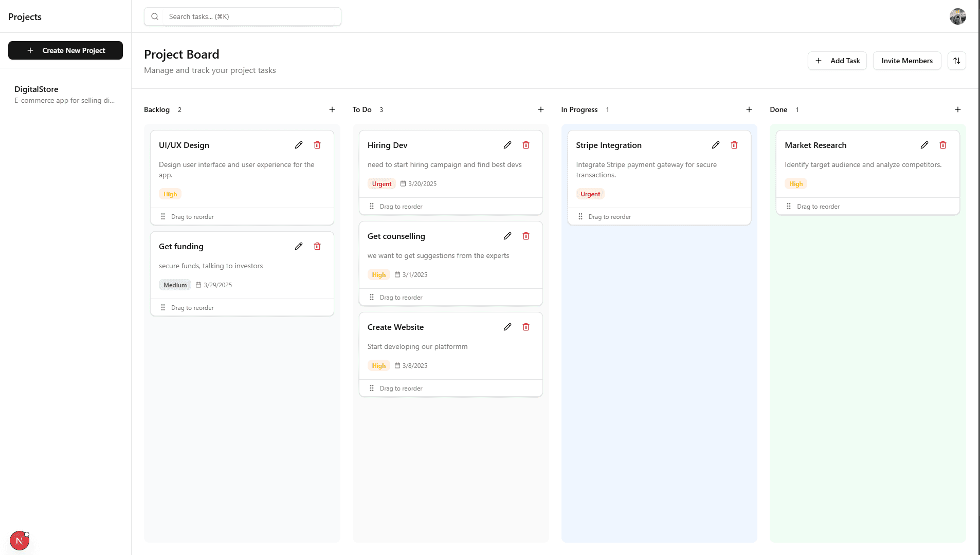The width and height of the screenshot is (980, 555).
Task: Click Create New Project button
Action: pyautogui.click(x=65, y=50)
